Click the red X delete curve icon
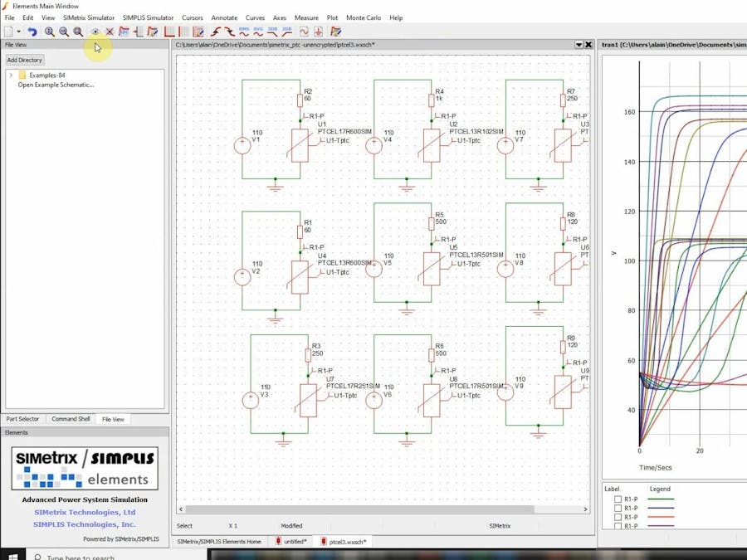The width and height of the screenshot is (747, 560). pos(109,32)
